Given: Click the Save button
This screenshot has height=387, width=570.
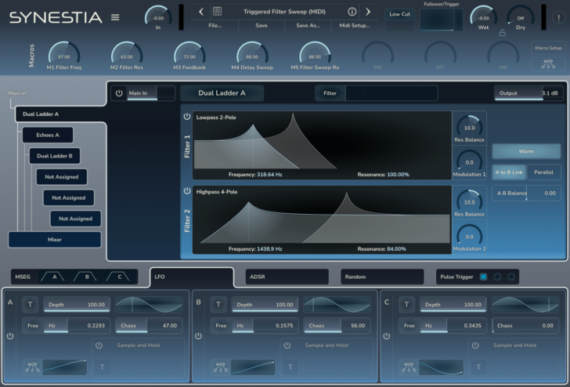Looking at the screenshot, I should pyautogui.click(x=261, y=25).
